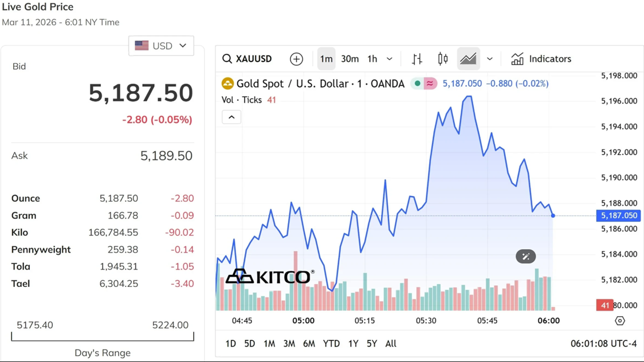644x362 pixels.
Task: Click the XAUUSD symbol search icon
Action: tap(227, 59)
